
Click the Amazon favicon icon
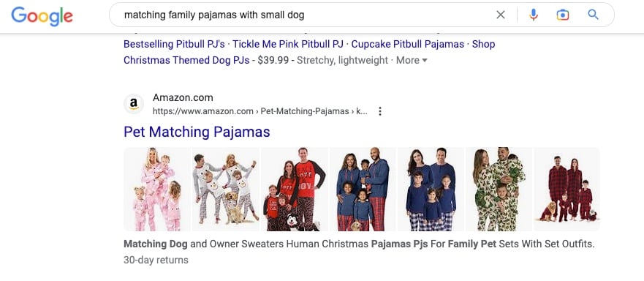click(134, 104)
